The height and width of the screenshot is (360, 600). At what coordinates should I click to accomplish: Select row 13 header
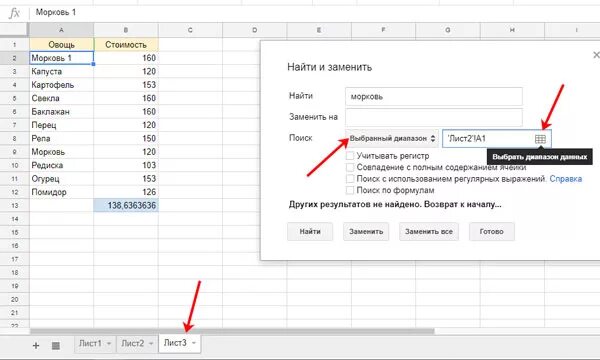pos(15,205)
